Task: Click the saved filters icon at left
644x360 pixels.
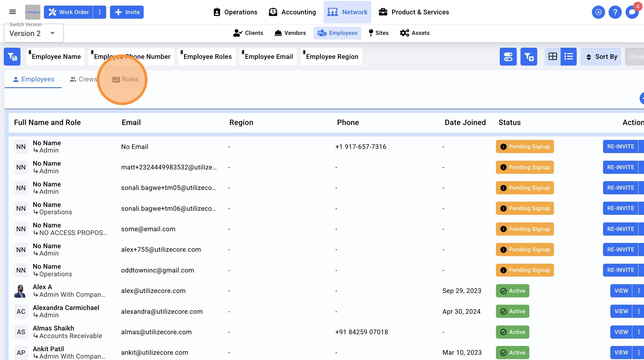Action: coord(12,56)
